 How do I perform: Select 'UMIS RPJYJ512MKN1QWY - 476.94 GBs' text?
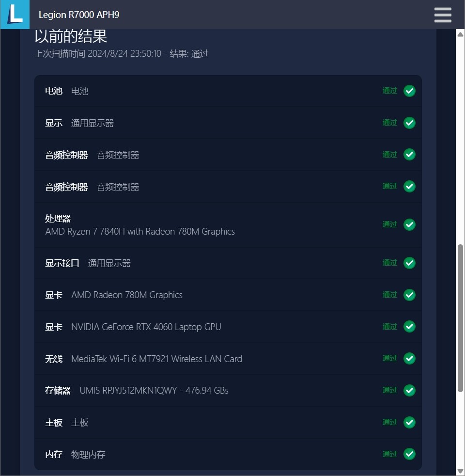pyautogui.click(x=154, y=390)
